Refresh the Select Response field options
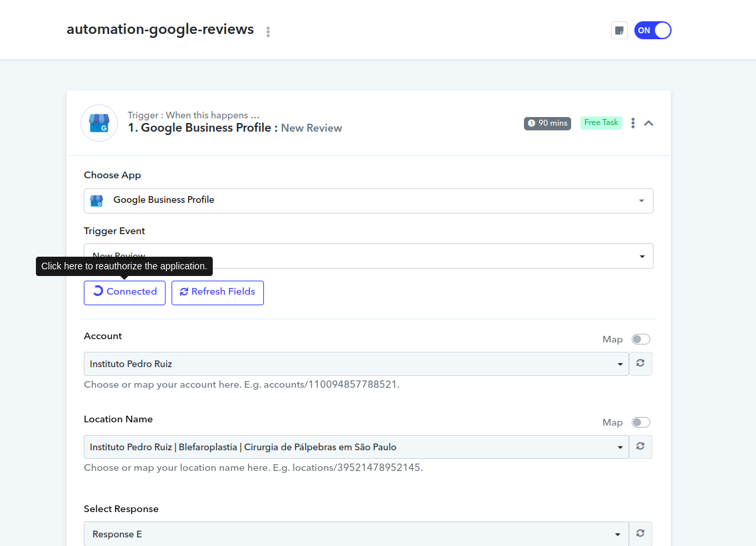The width and height of the screenshot is (756, 546). coord(640,533)
